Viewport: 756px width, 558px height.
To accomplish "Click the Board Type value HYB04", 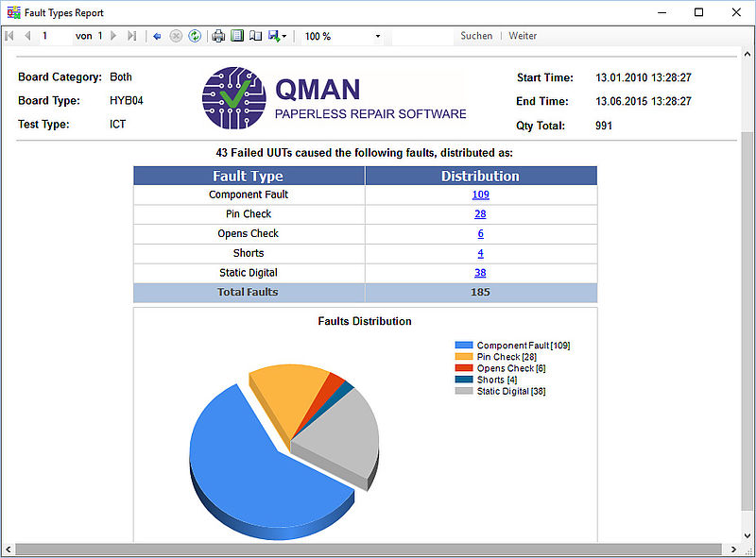I will click(x=127, y=101).
